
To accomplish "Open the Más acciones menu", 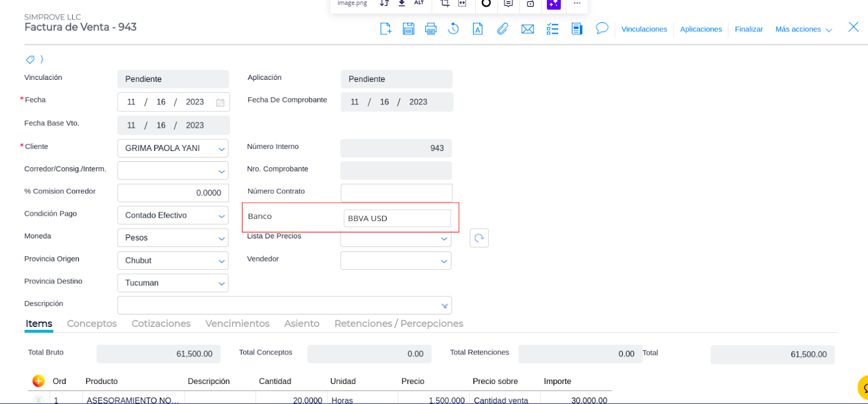I will click(x=803, y=29).
